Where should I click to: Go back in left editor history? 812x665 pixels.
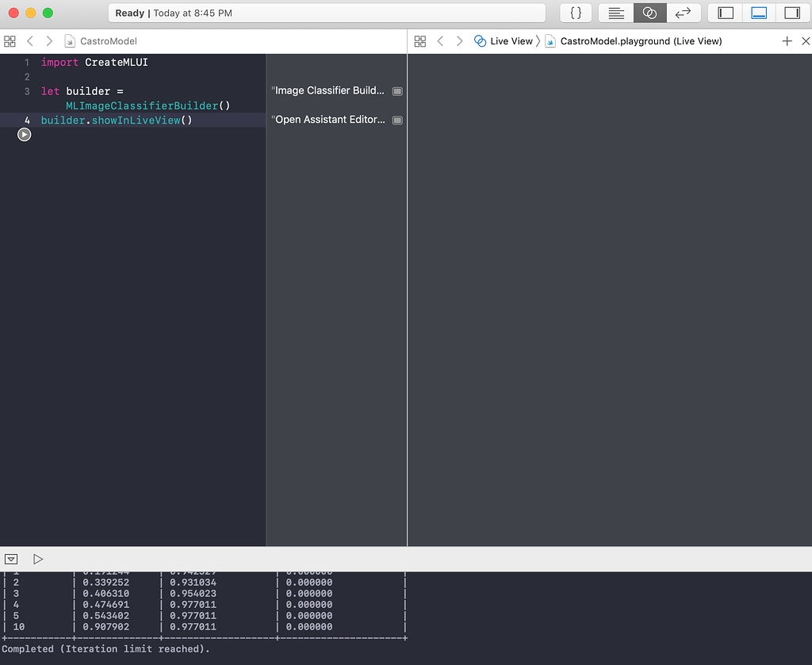pyautogui.click(x=30, y=41)
